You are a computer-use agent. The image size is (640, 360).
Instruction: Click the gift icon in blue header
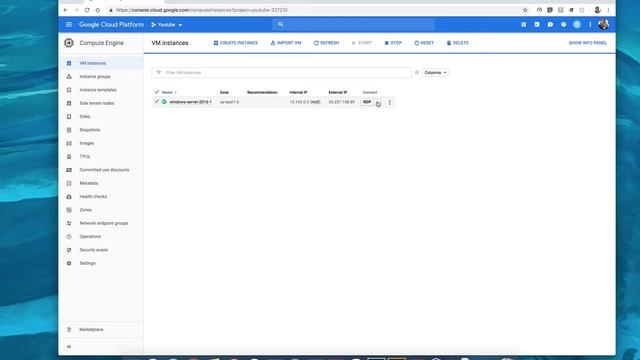[524, 24]
